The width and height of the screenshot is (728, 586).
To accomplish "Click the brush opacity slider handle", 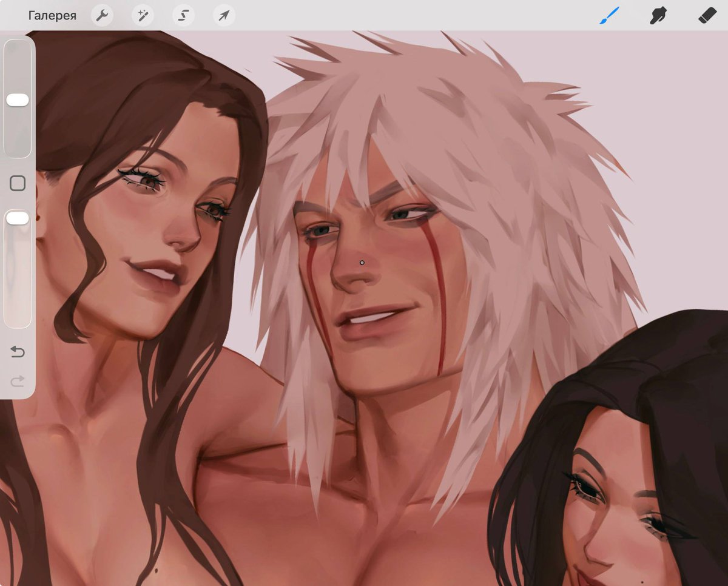I will (18, 218).
